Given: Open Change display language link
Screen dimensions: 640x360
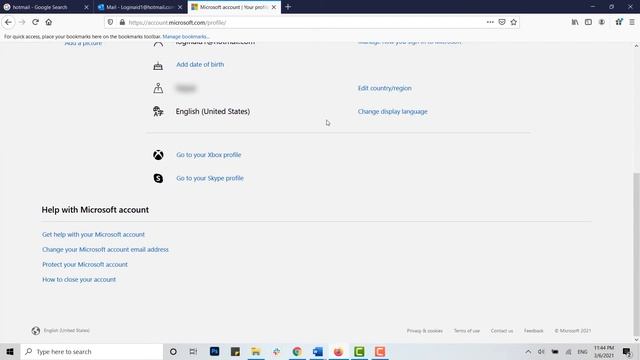Looking at the screenshot, I should [x=393, y=111].
